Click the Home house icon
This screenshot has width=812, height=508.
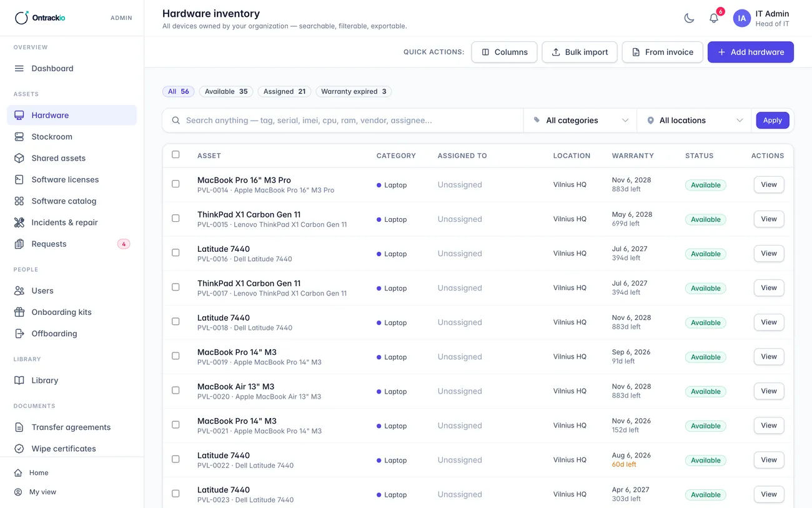click(x=18, y=473)
